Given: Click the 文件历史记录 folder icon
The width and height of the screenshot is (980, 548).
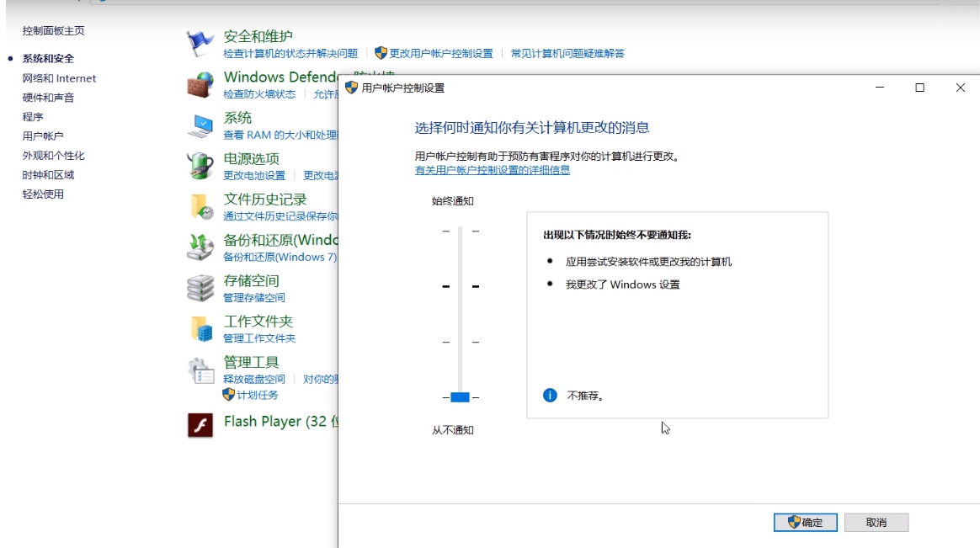Looking at the screenshot, I should point(201,207).
